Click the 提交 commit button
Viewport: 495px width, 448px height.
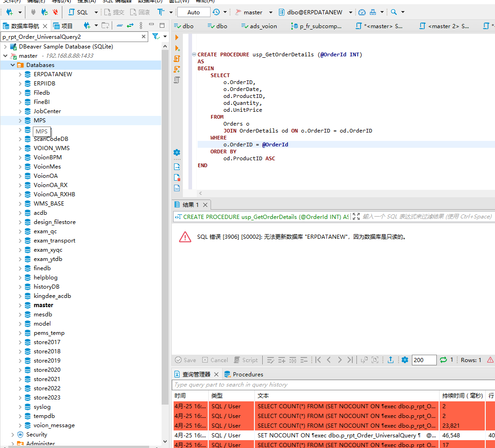coord(114,12)
